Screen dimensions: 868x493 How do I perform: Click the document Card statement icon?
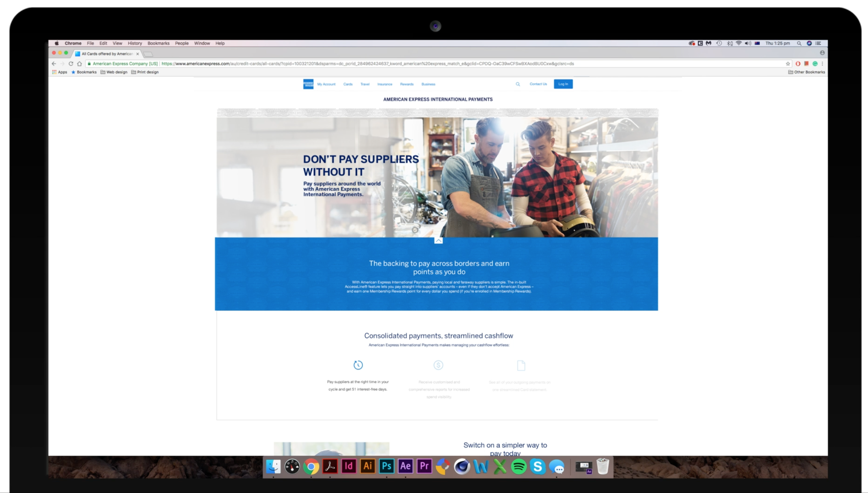click(x=521, y=365)
